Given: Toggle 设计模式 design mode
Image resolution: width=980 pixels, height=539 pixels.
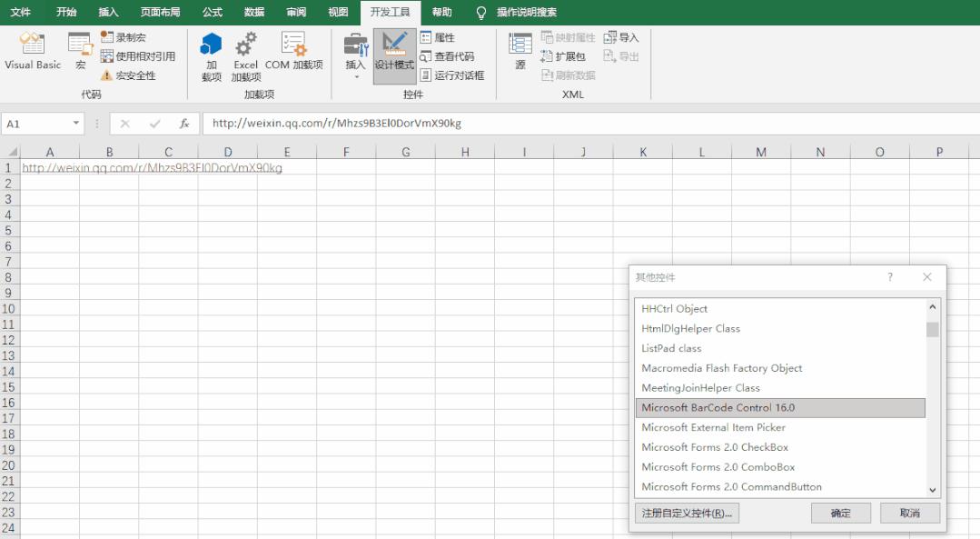Looking at the screenshot, I should (394, 56).
